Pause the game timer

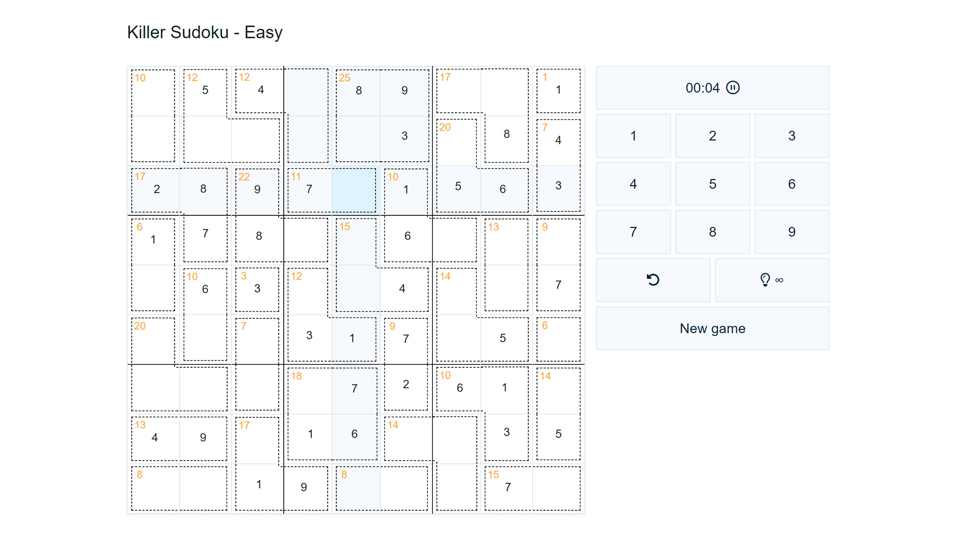click(x=733, y=88)
